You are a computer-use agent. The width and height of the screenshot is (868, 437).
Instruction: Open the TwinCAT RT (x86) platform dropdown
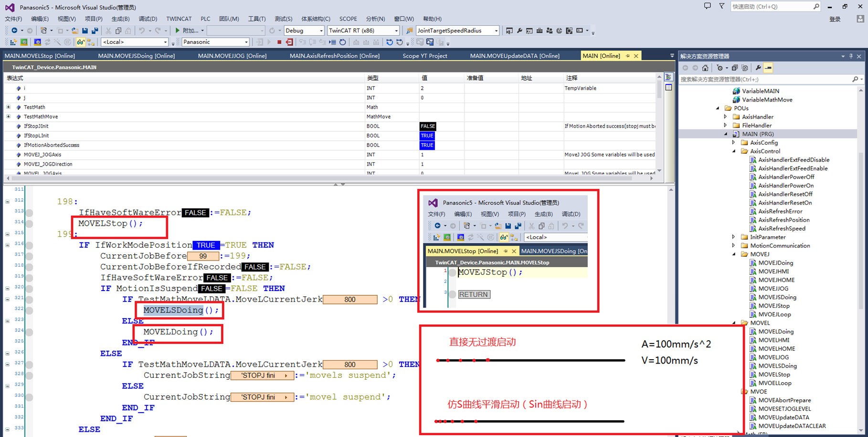[396, 31]
